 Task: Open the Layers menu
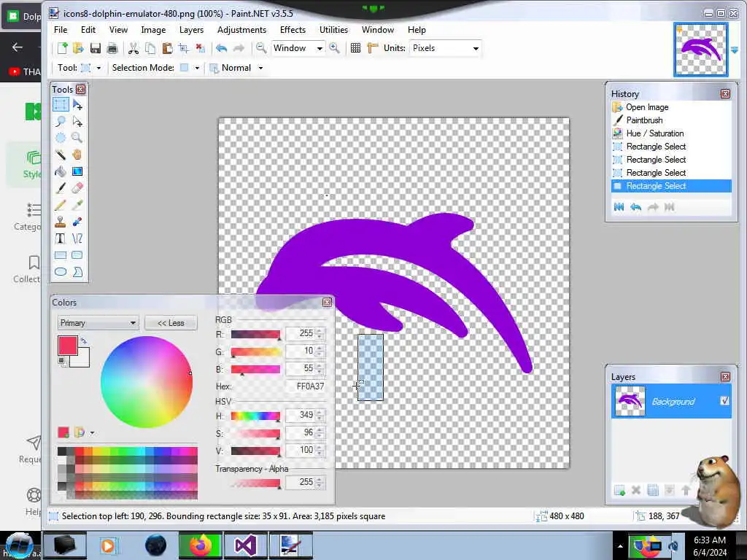coord(192,29)
